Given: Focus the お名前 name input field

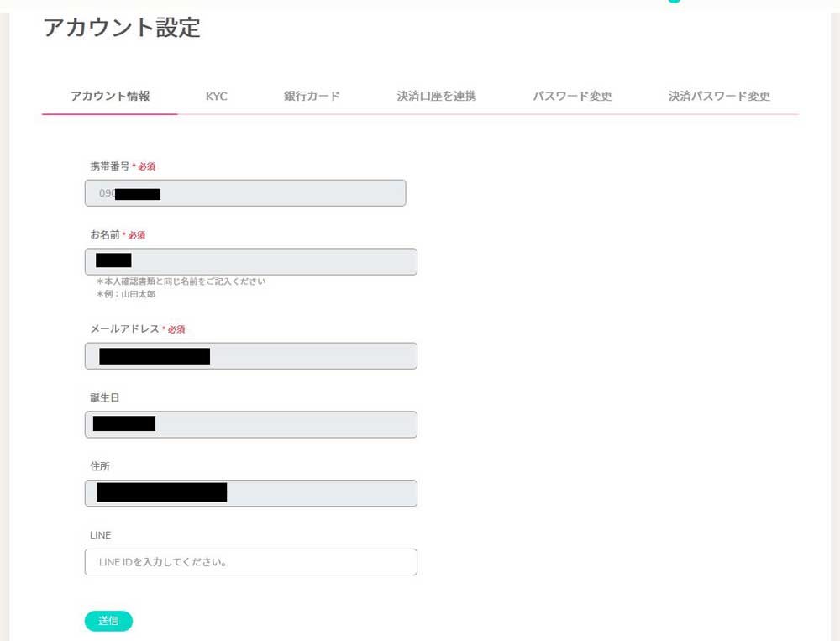Looking at the screenshot, I should [250, 261].
